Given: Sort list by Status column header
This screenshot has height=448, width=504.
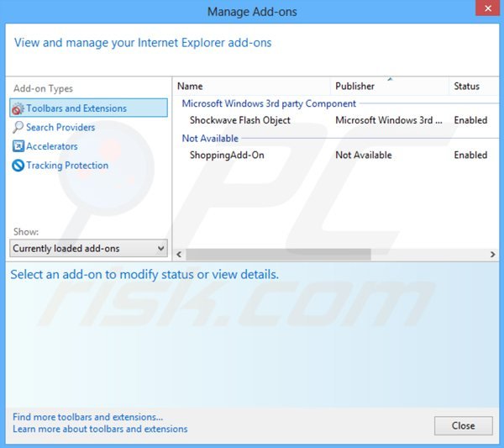Looking at the screenshot, I should click(474, 87).
